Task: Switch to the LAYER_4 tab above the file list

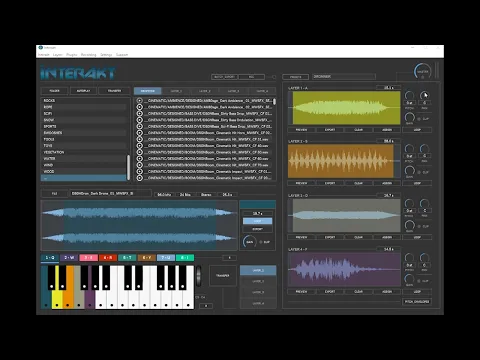Action: (262, 91)
